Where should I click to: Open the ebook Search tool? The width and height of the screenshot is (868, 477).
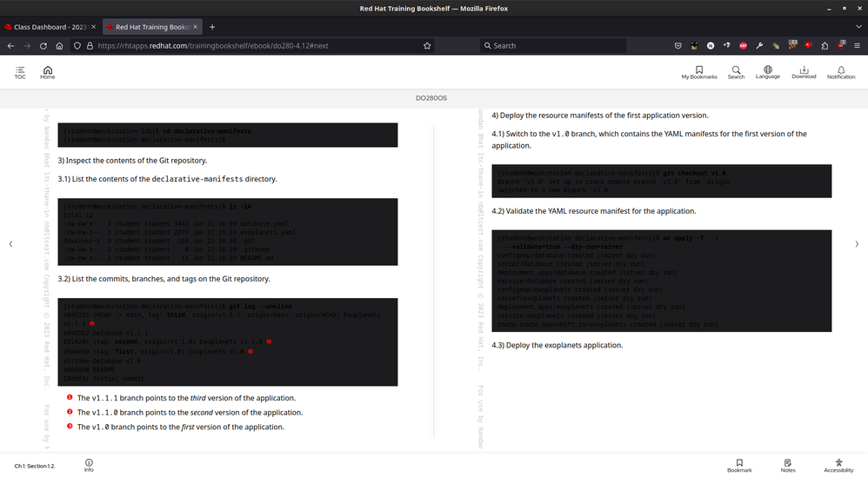click(736, 72)
